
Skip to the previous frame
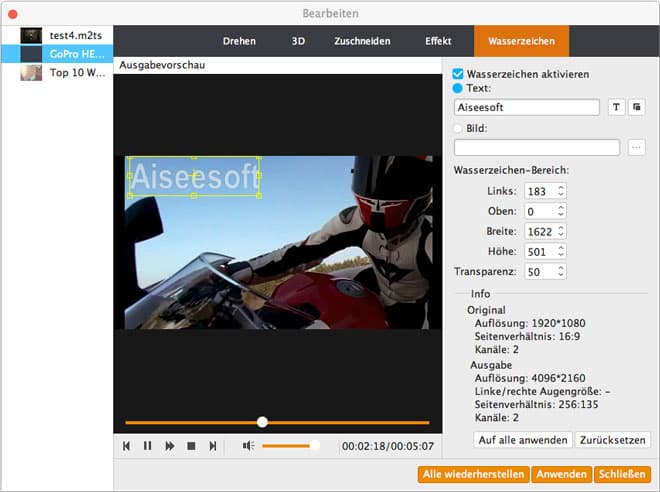126,446
